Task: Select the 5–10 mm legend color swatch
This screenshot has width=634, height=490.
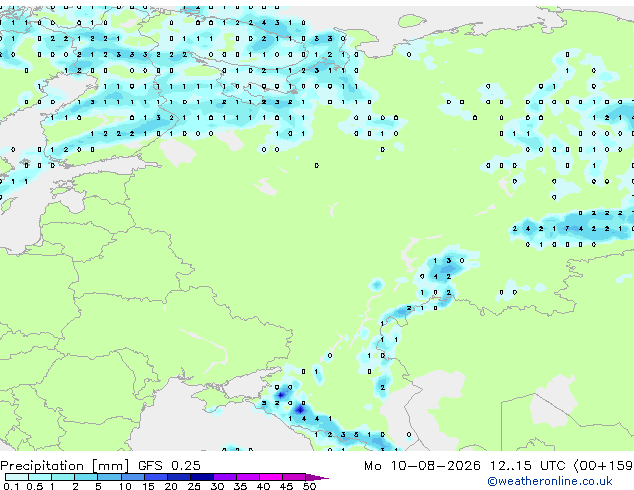Action: point(109,477)
